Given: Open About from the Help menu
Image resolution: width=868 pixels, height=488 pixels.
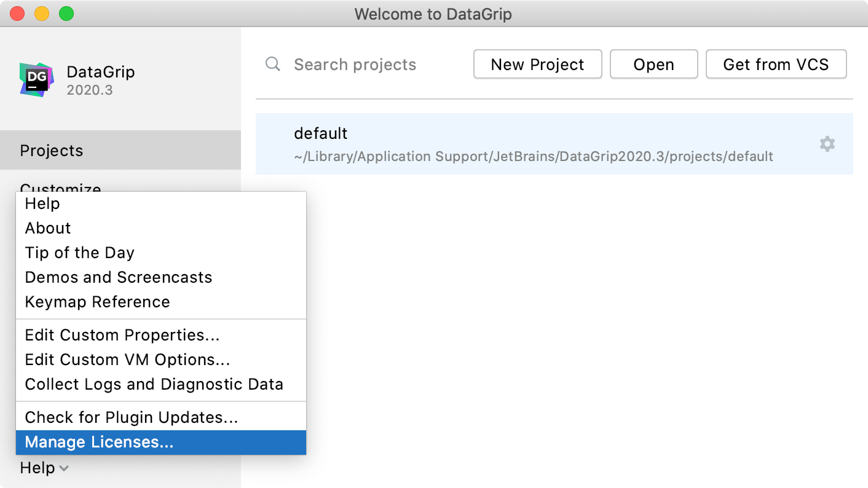Looking at the screenshot, I should tap(47, 227).
